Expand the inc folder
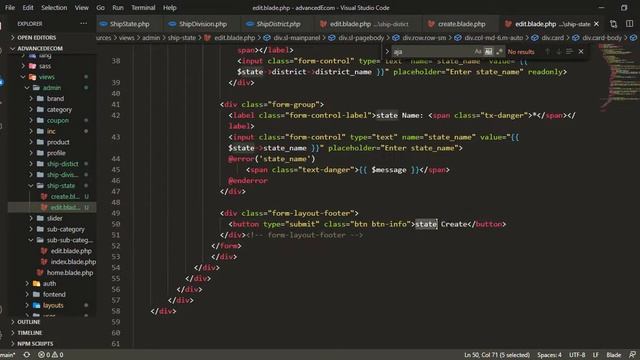Viewport: 640px width, 360px height. pyautogui.click(x=52, y=131)
